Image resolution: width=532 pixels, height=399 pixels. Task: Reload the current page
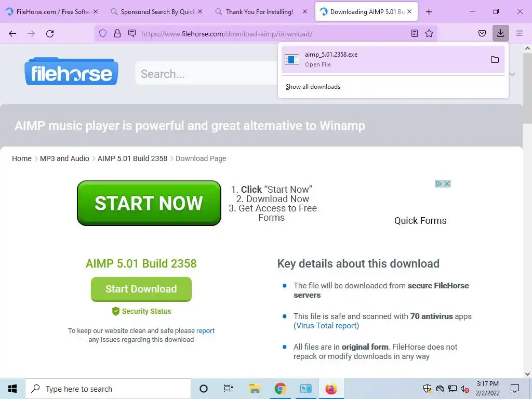tap(50, 34)
